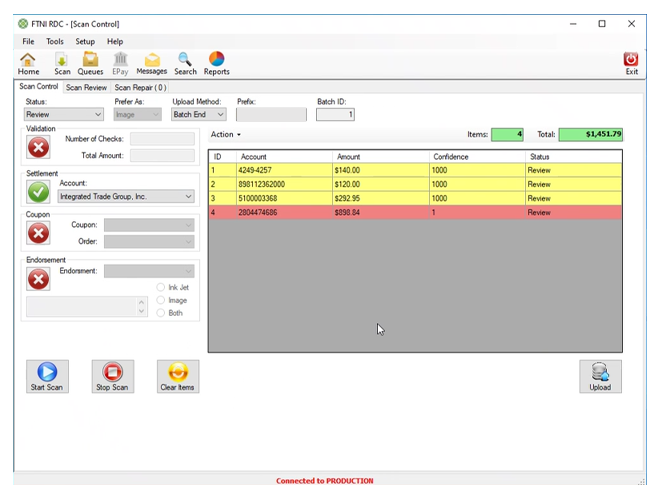This screenshot has width=659, height=492.
Task: Click the ID column header
Action: pos(223,157)
